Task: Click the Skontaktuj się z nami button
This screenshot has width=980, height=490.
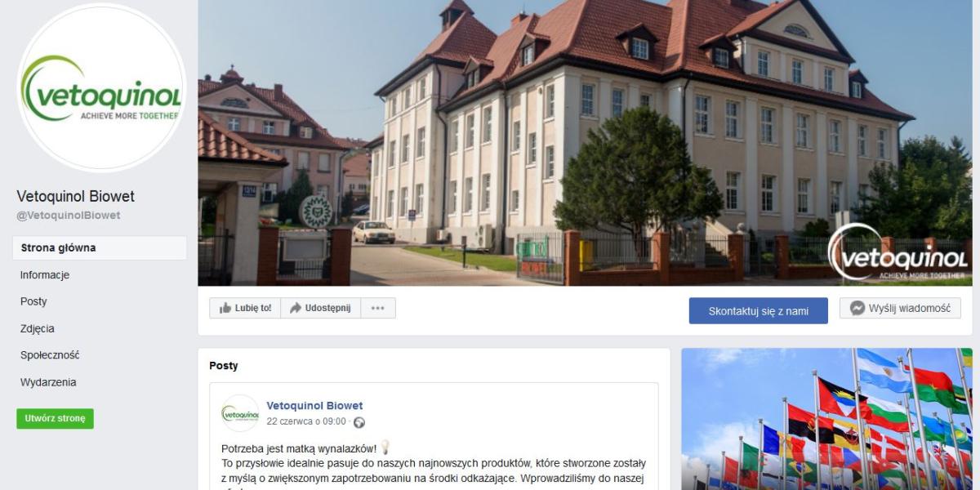Action: click(x=759, y=311)
